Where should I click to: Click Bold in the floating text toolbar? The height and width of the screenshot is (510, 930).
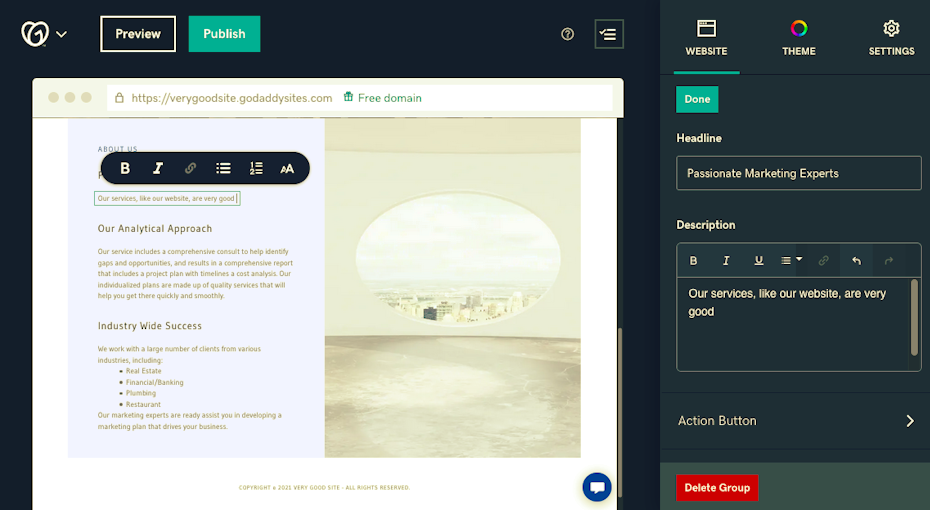[125, 168]
